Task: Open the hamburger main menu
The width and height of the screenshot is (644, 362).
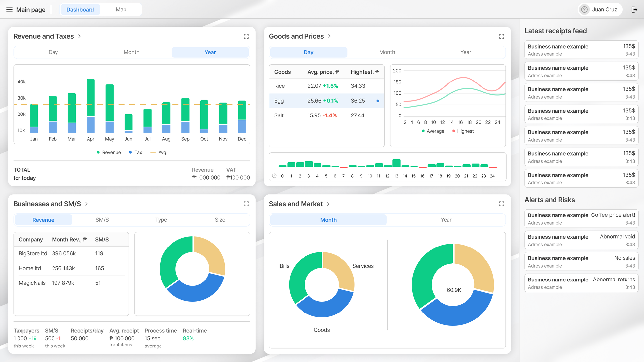Action: (9, 10)
